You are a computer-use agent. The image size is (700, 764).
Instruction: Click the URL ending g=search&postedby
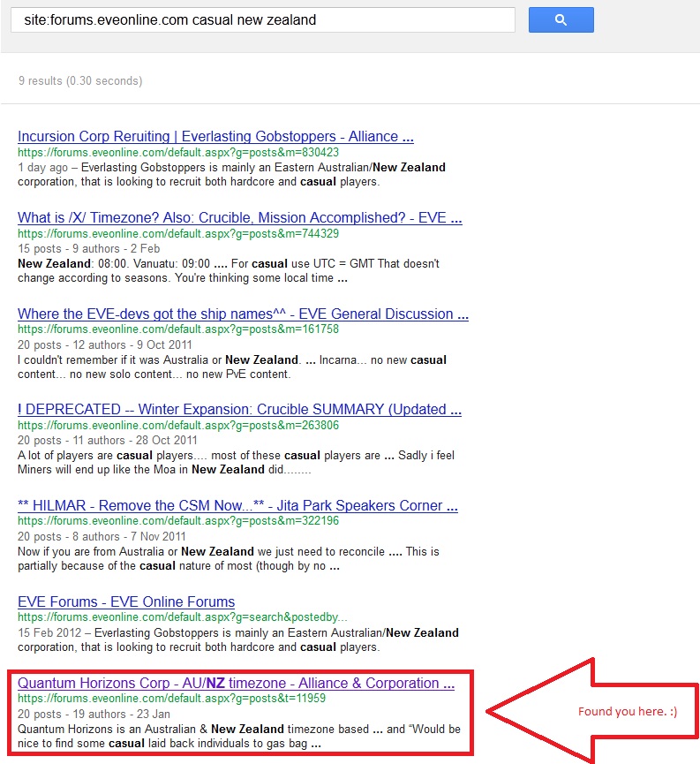coord(183,617)
